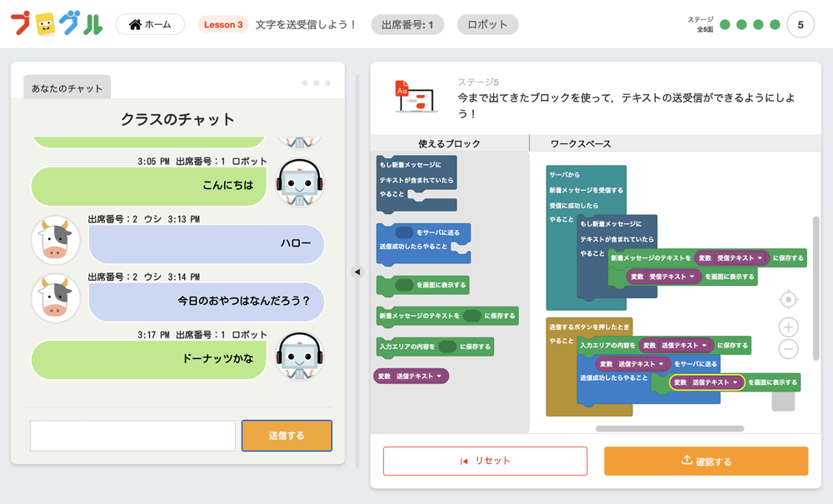Click the ドーナッツかな chat bubble
The image size is (833, 504).
click(149, 360)
